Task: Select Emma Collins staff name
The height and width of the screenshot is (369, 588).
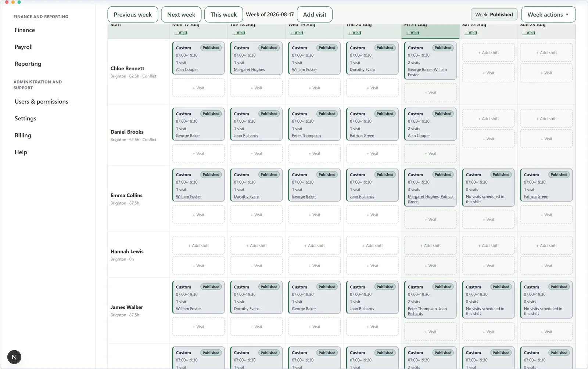Action: (126, 196)
